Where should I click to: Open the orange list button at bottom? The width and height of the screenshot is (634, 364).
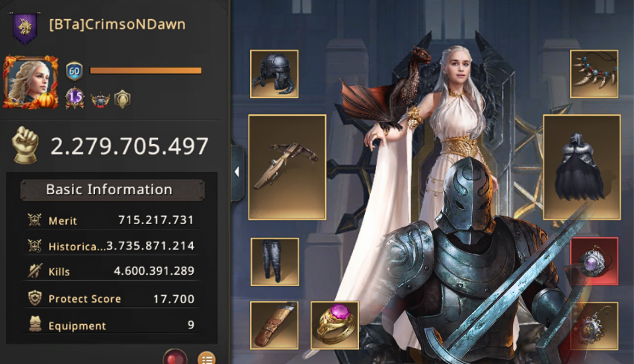tap(207, 358)
